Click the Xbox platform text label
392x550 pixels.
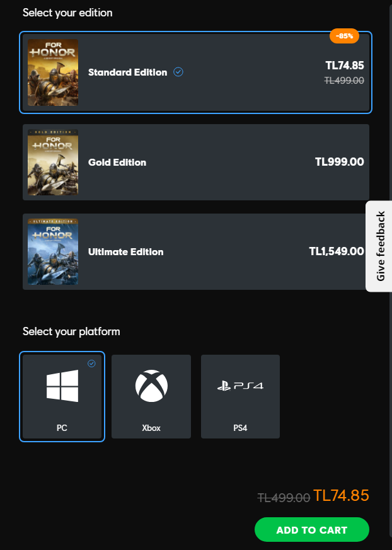point(151,428)
